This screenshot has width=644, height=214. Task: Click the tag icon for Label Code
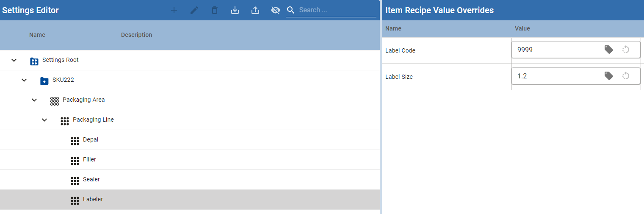pyautogui.click(x=608, y=50)
